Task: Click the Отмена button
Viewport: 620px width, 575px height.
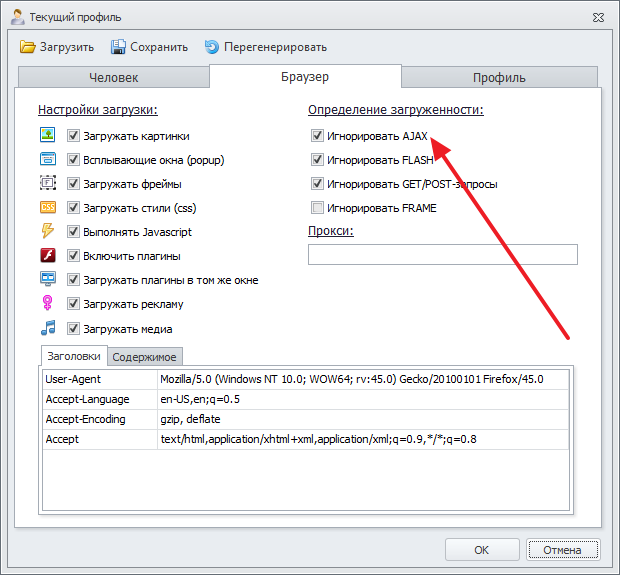Action: tap(563, 550)
